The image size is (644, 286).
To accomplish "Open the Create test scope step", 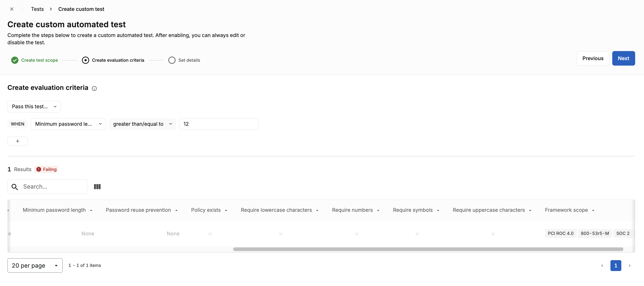I will [x=34, y=60].
